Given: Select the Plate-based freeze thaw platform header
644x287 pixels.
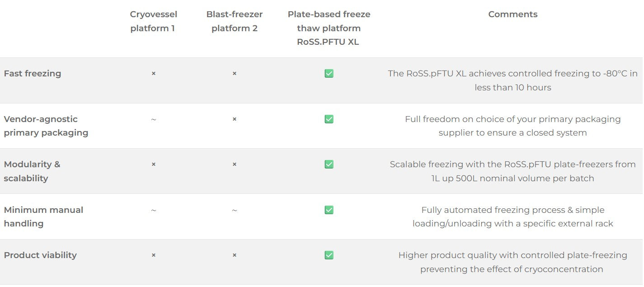Looking at the screenshot, I should click(329, 28).
